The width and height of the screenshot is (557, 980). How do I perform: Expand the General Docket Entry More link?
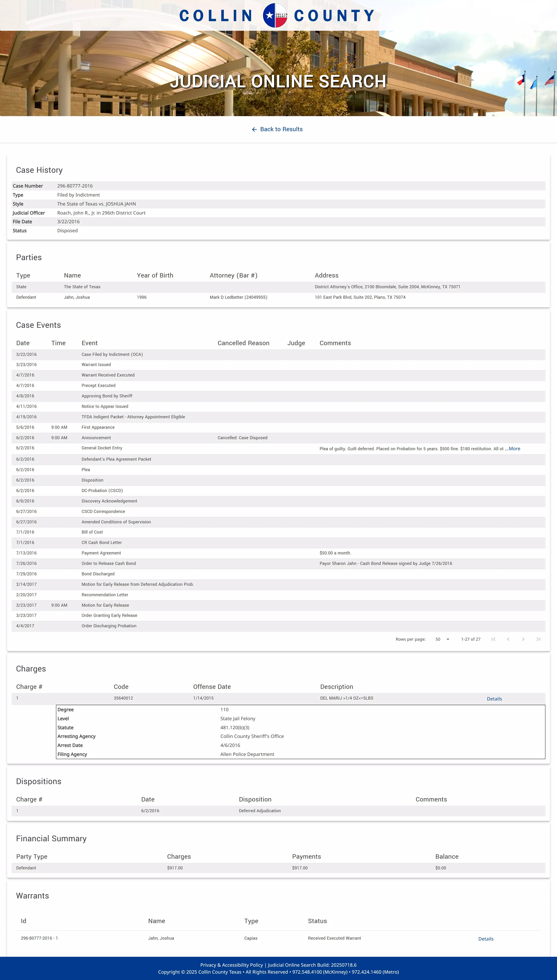pos(513,448)
